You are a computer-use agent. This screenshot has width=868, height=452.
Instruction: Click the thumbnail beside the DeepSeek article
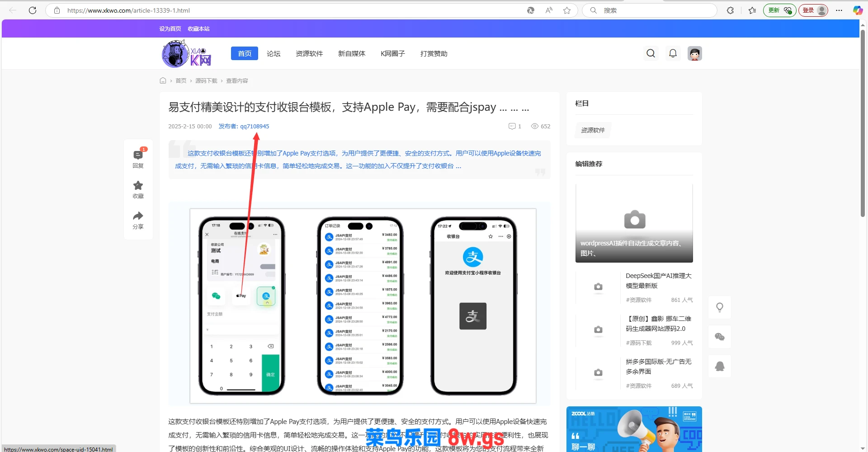point(598,287)
